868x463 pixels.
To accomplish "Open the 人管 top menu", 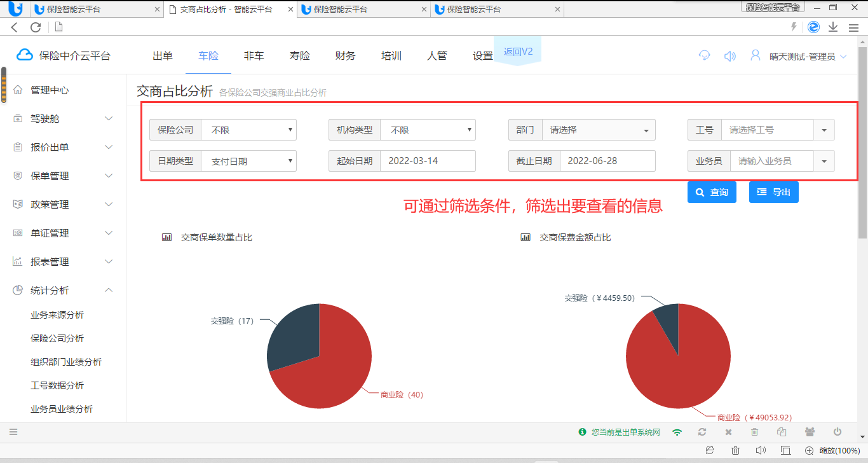I will point(437,56).
